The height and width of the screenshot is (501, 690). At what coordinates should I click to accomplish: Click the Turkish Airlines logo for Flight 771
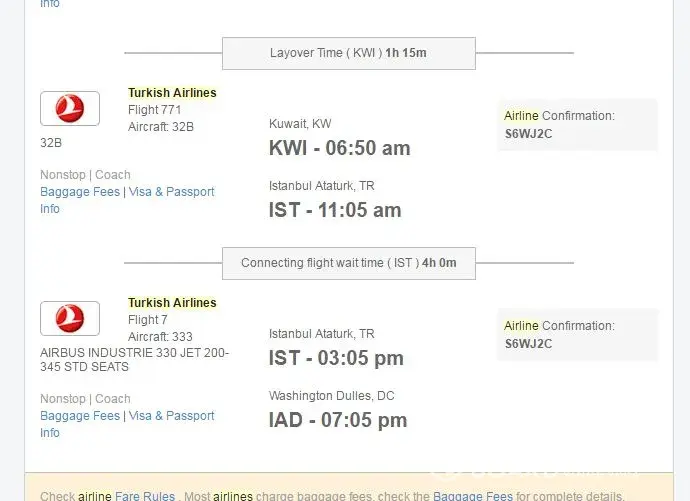[x=70, y=108]
